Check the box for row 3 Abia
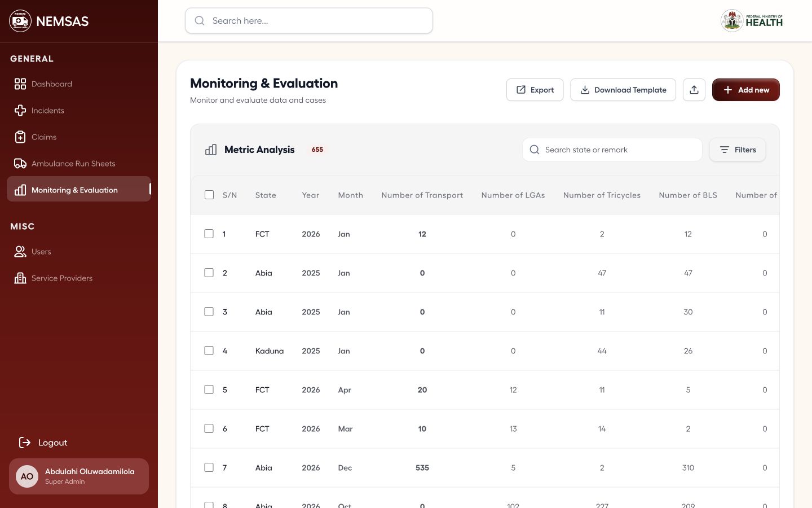This screenshot has height=508, width=812. pos(209,312)
